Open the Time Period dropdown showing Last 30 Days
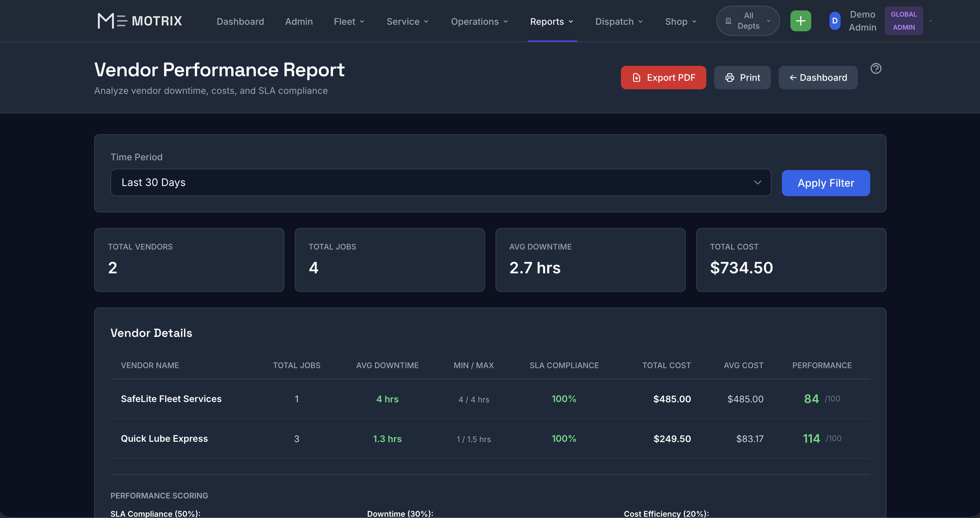The height and width of the screenshot is (518, 980). pyautogui.click(x=440, y=182)
